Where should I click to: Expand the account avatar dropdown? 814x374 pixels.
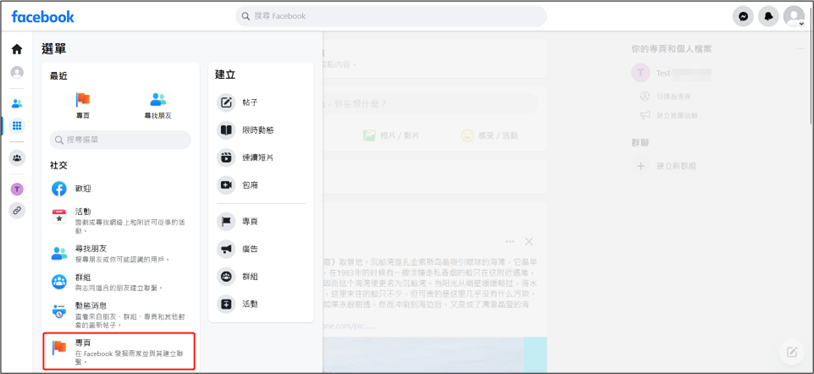794,17
